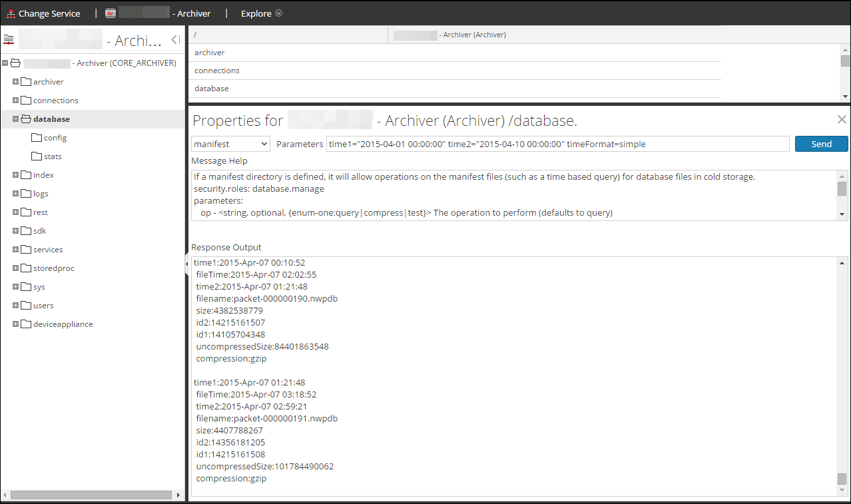This screenshot has height=504, width=851.
Task: Collapse the database tree node
Action: point(16,119)
